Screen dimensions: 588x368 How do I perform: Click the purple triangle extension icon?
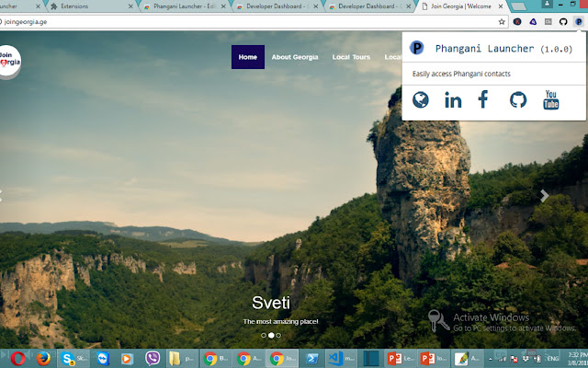[x=533, y=22]
